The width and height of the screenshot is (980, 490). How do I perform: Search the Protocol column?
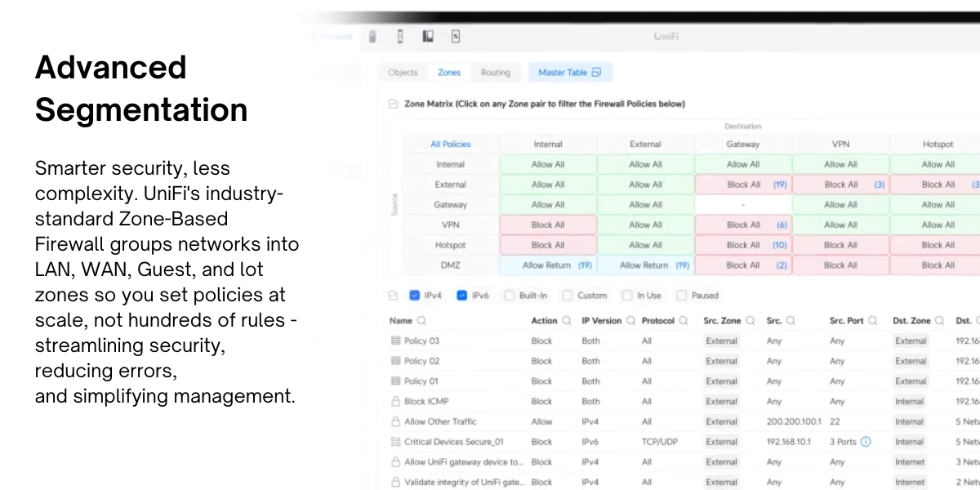coord(684,321)
